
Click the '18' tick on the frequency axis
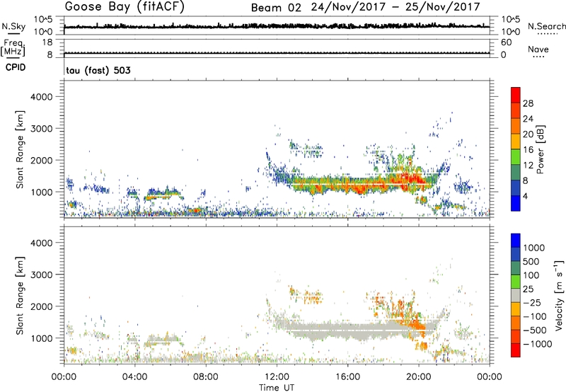point(47,42)
